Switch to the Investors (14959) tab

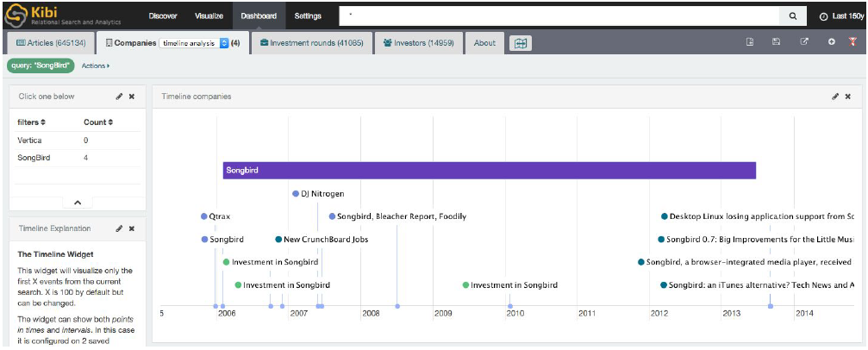419,42
